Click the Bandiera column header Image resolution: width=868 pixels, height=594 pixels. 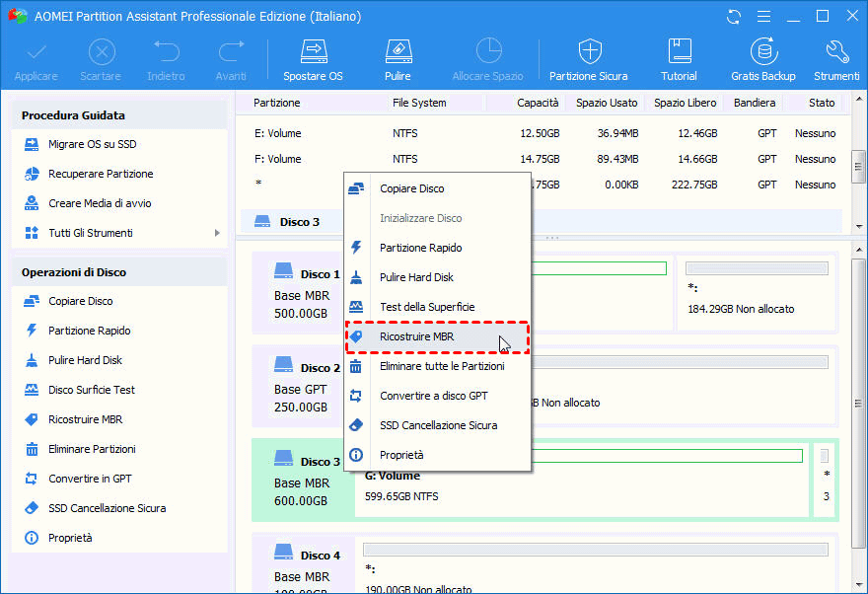754,103
